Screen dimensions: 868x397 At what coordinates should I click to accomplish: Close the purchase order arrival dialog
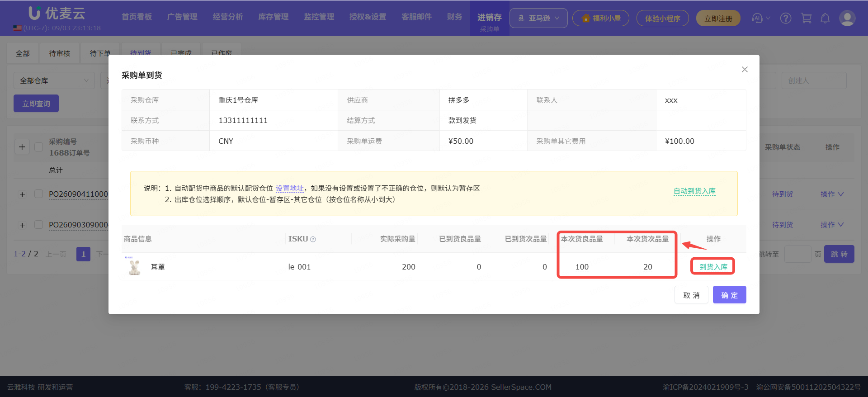pos(745,69)
